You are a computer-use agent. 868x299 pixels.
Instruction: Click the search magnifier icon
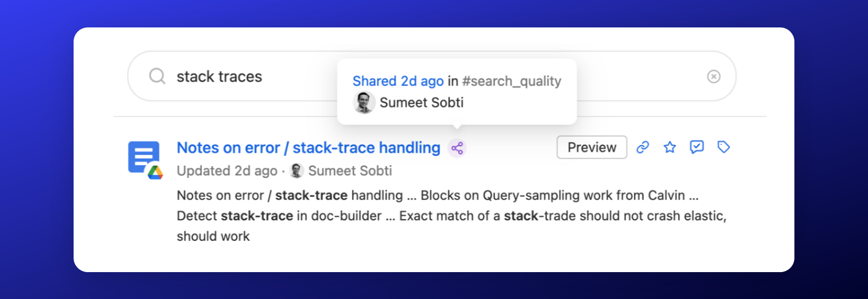157,76
